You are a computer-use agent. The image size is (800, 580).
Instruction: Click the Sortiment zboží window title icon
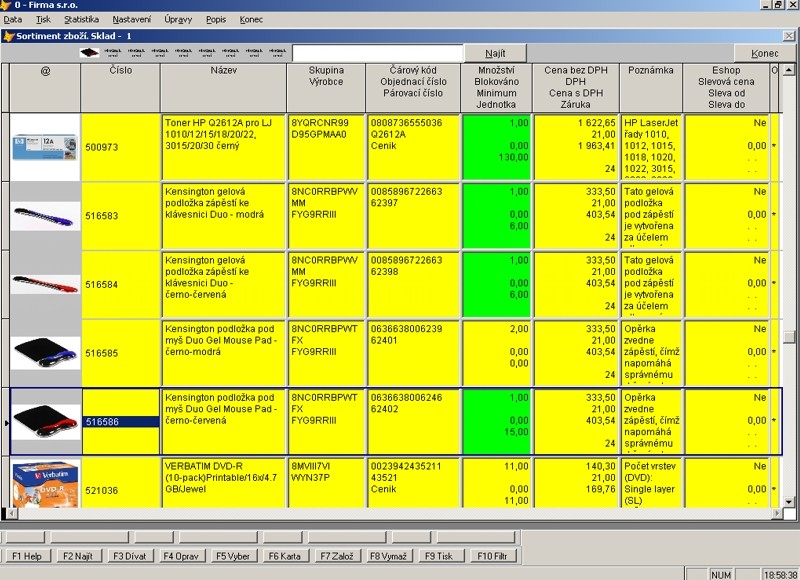[10, 36]
